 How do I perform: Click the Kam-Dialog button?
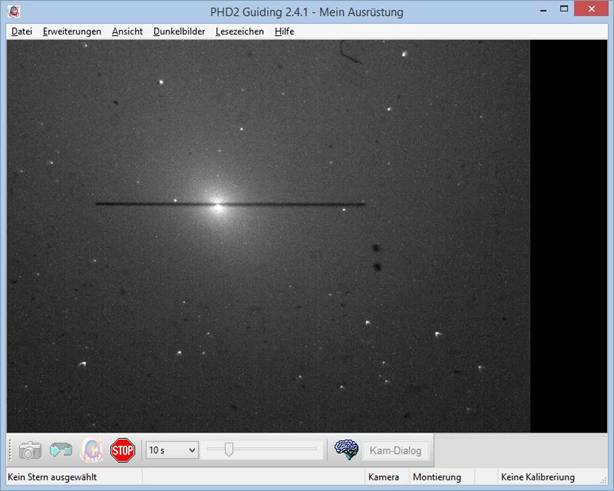tap(398, 450)
